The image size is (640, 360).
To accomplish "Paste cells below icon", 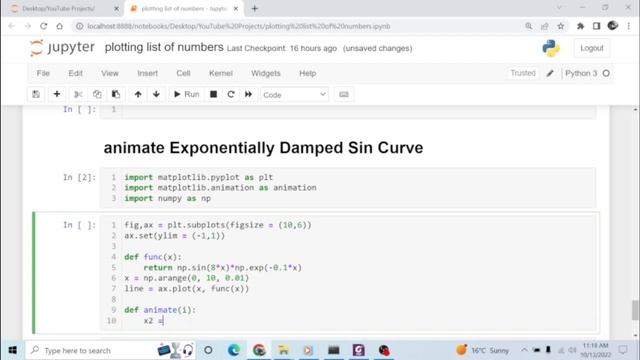I will click(116, 94).
